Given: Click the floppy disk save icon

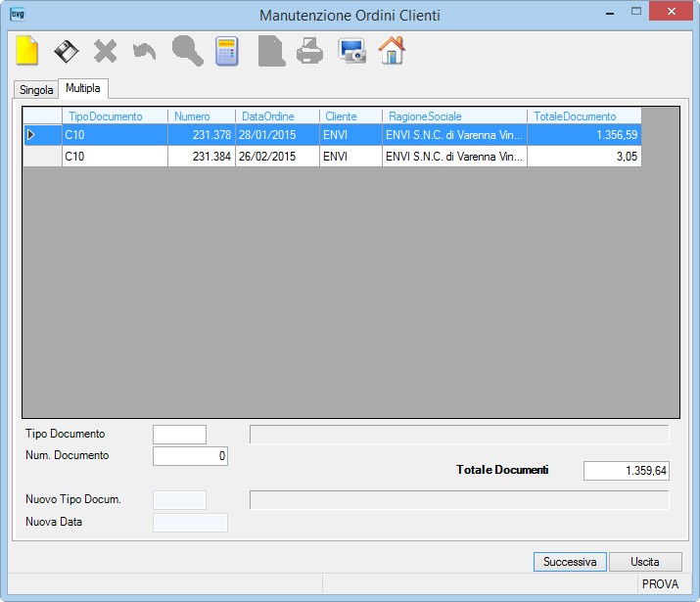Looking at the screenshot, I should tap(66, 51).
